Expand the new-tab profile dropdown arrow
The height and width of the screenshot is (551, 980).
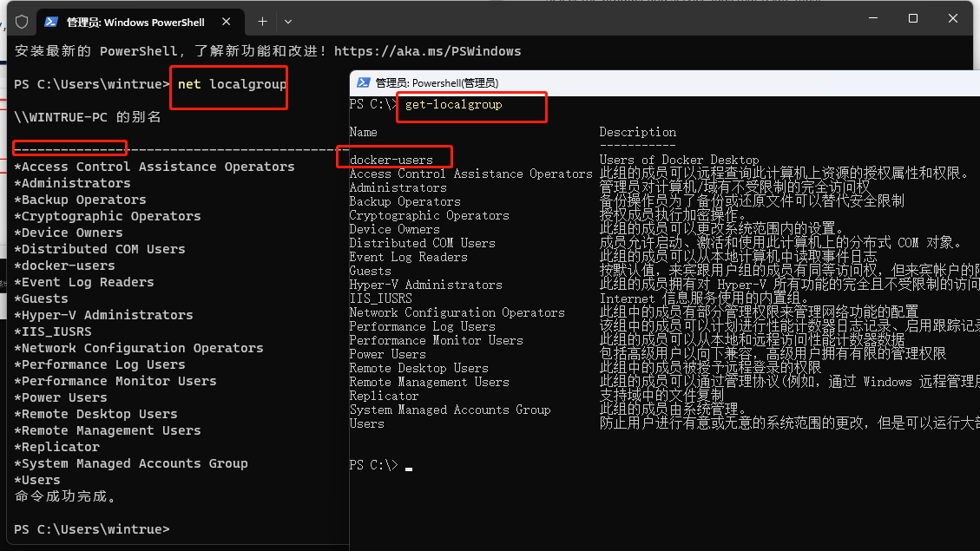[288, 22]
